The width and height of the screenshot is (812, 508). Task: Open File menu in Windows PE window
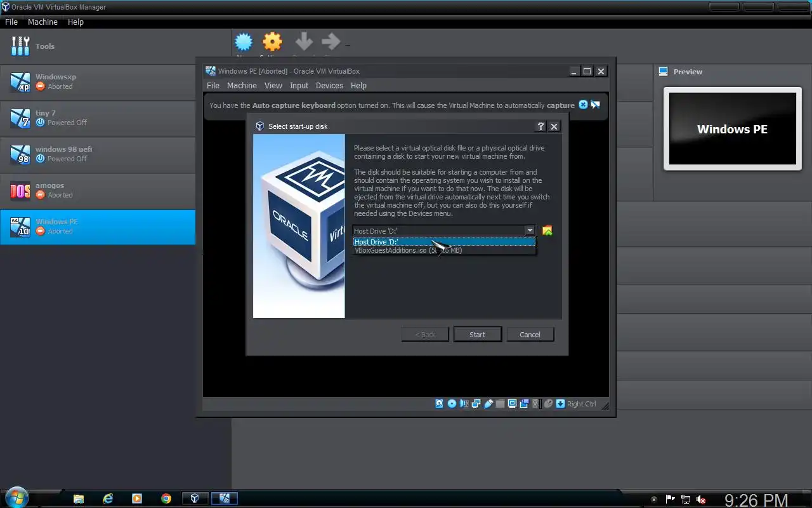[x=213, y=85]
